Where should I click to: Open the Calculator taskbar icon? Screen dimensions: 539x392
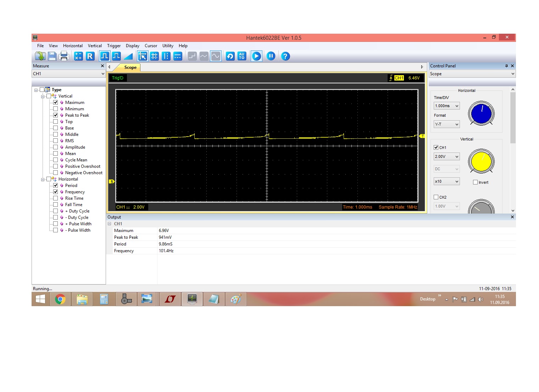click(104, 299)
